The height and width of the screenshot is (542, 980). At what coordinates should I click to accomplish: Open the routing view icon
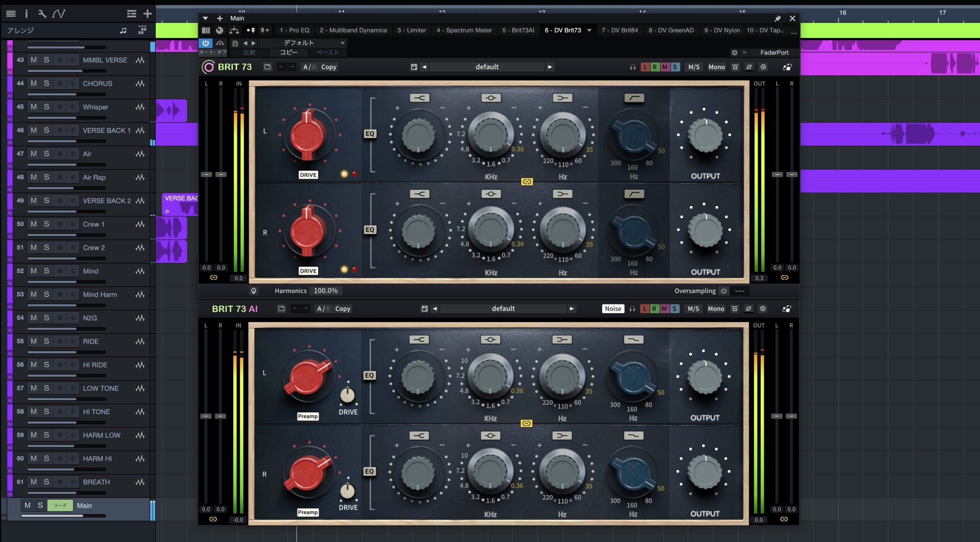coord(234,30)
